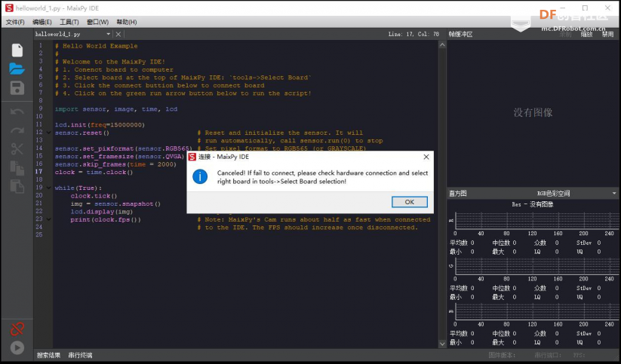Viewport: 621px width, 364px height.
Task: Open the 工具(T) menu
Action: tap(69, 22)
